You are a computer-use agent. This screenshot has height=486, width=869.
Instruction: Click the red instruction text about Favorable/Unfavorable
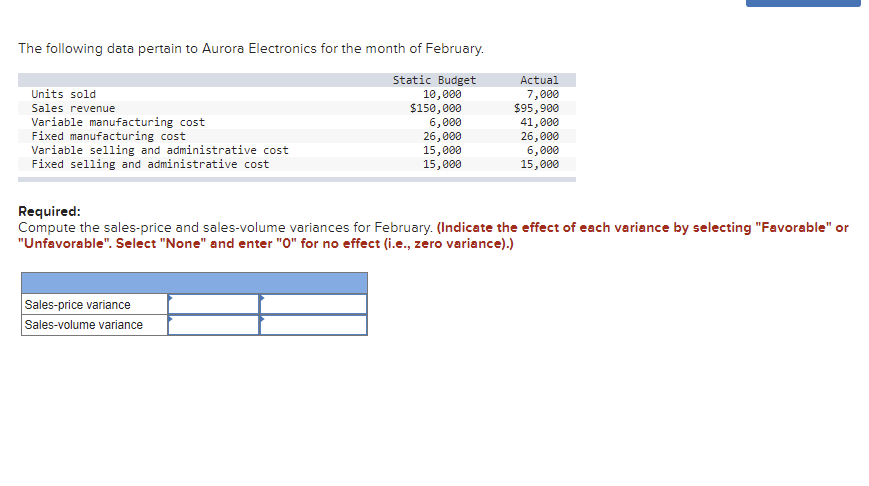[x=433, y=236]
